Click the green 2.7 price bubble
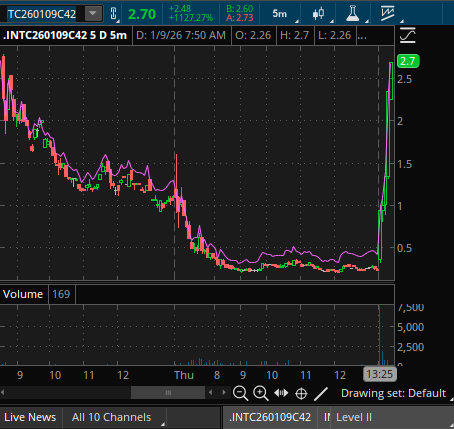The width and height of the screenshot is (454, 429). (x=408, y=61)
